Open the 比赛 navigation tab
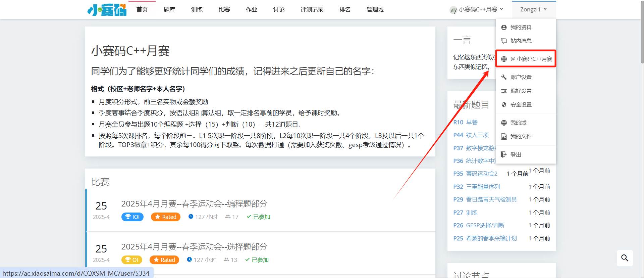Screen dimensions: 644x278 click(x=224, y=9)
